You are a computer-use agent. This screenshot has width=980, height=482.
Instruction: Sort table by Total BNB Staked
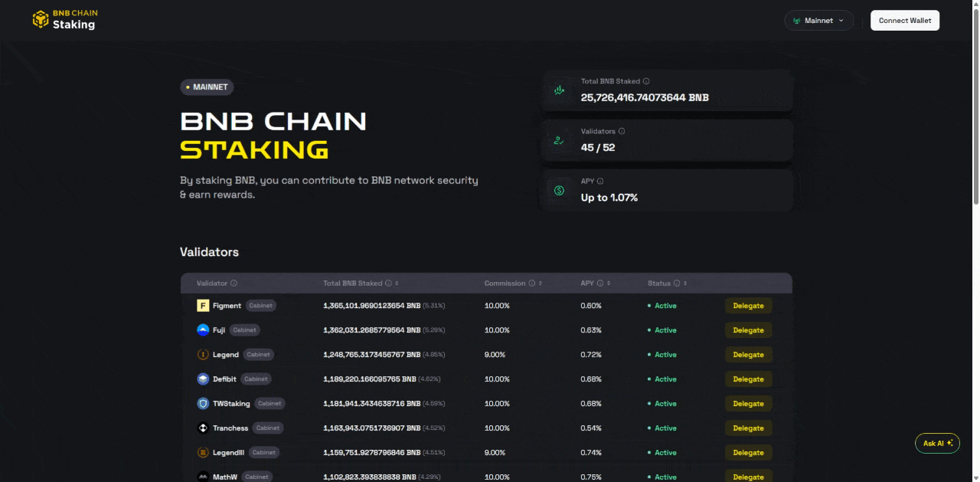coord(397,284)
